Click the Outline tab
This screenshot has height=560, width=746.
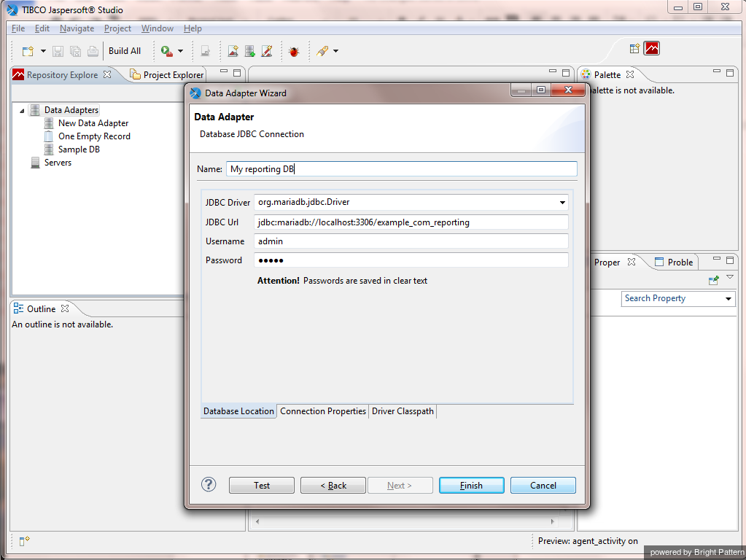click(42, 308)
